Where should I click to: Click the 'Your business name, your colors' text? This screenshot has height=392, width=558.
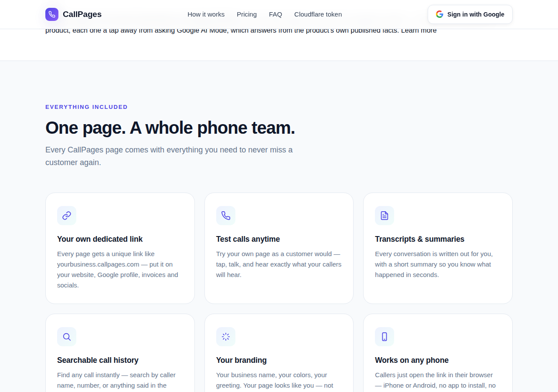(x=275, y=380)
